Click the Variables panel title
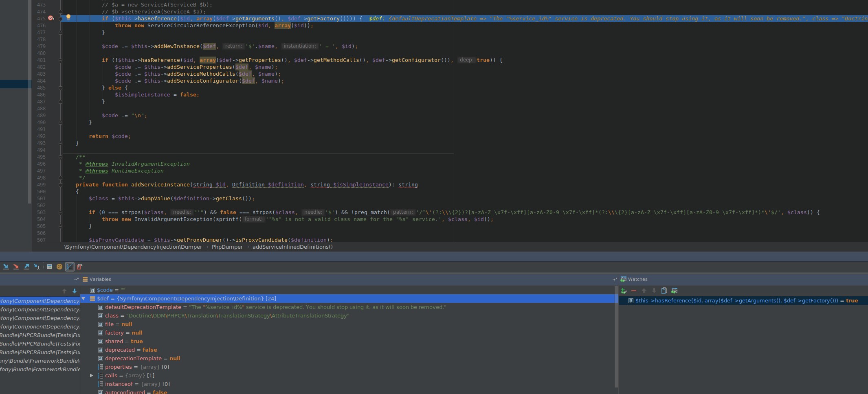 tap(100, 279)
